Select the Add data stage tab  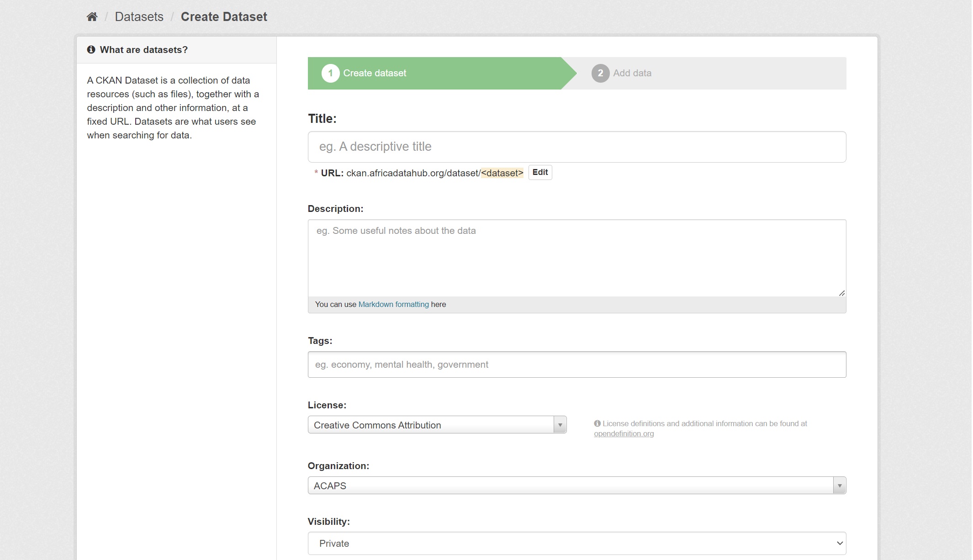coord(632,73)
